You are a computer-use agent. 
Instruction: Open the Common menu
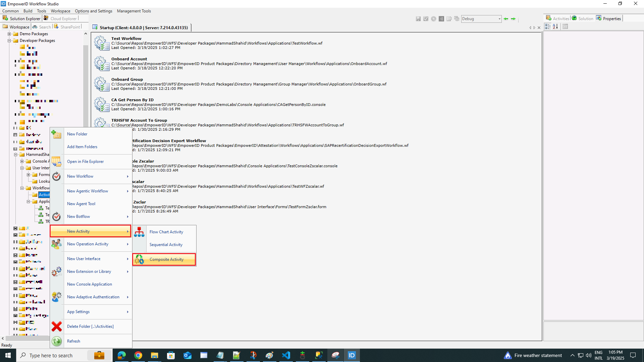(10, 11)
